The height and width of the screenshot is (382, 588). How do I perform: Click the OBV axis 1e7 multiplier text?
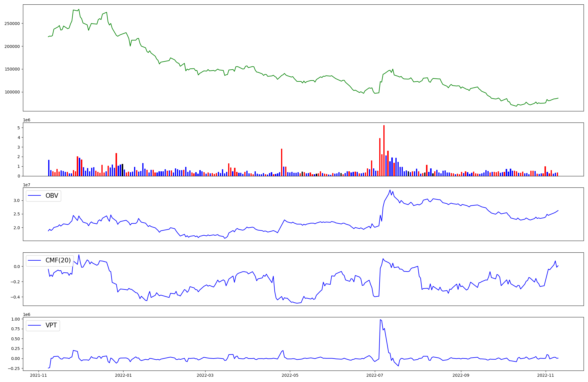click(26, 185)
